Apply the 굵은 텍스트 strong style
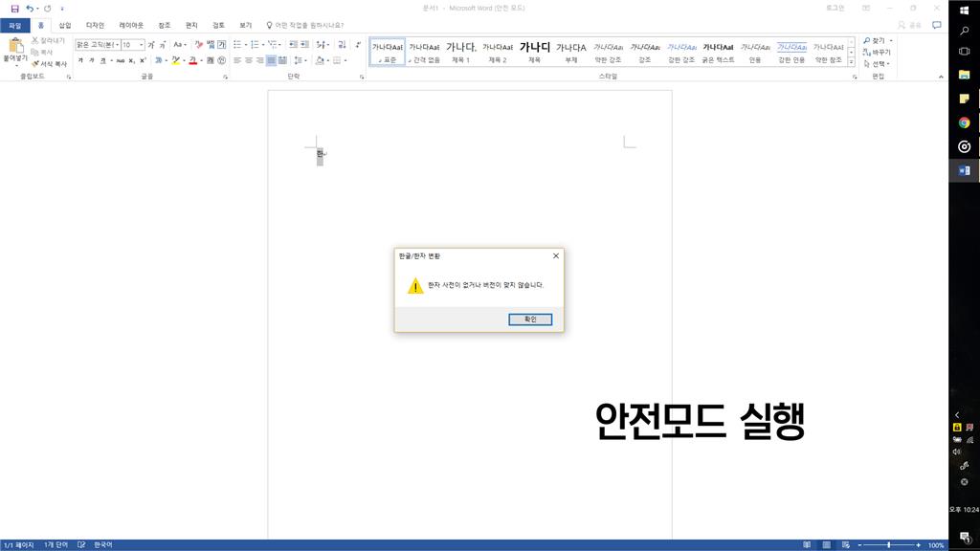Screen dimensions: 980x551 tap(718, 52)
